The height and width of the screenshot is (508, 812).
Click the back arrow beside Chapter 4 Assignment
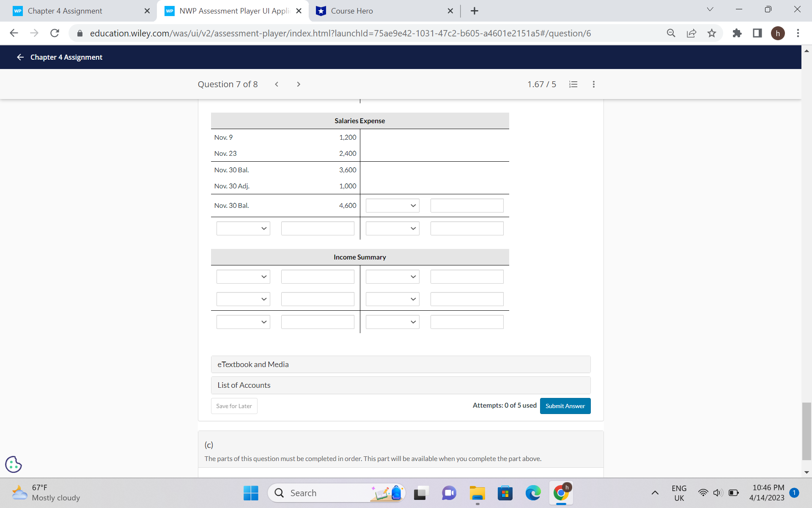tap(20, 57)
